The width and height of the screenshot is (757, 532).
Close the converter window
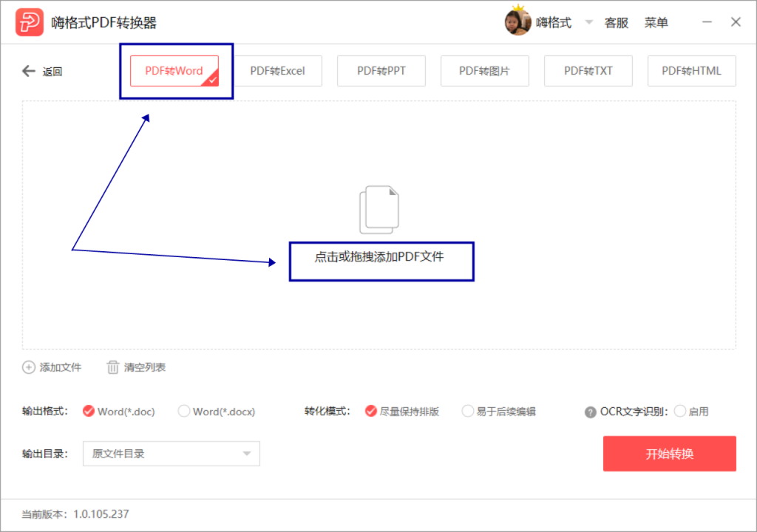pyautogui.click(x=736, y=21)
